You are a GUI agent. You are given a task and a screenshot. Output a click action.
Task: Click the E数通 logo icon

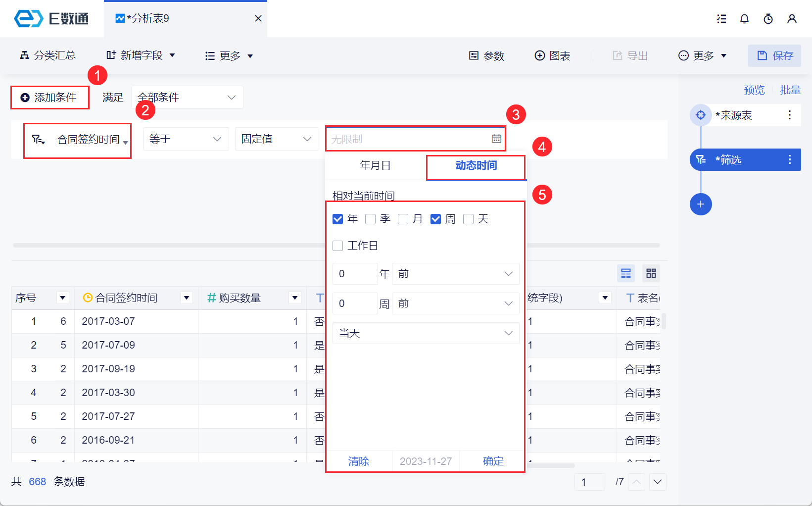pos(28,18)
